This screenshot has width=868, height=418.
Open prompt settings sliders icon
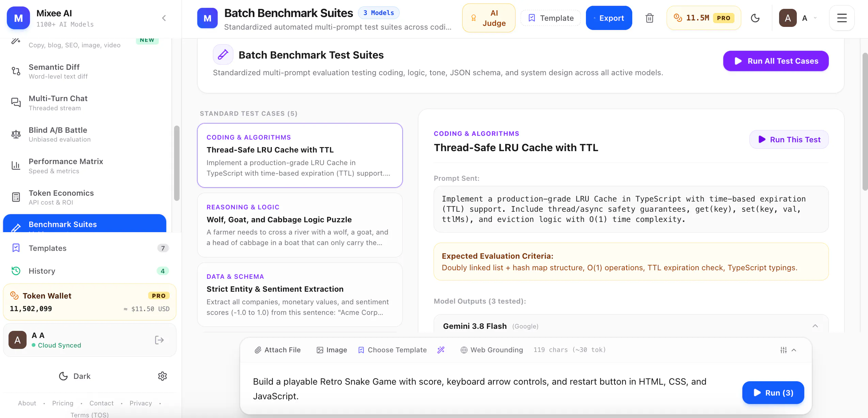coord(784,350)
